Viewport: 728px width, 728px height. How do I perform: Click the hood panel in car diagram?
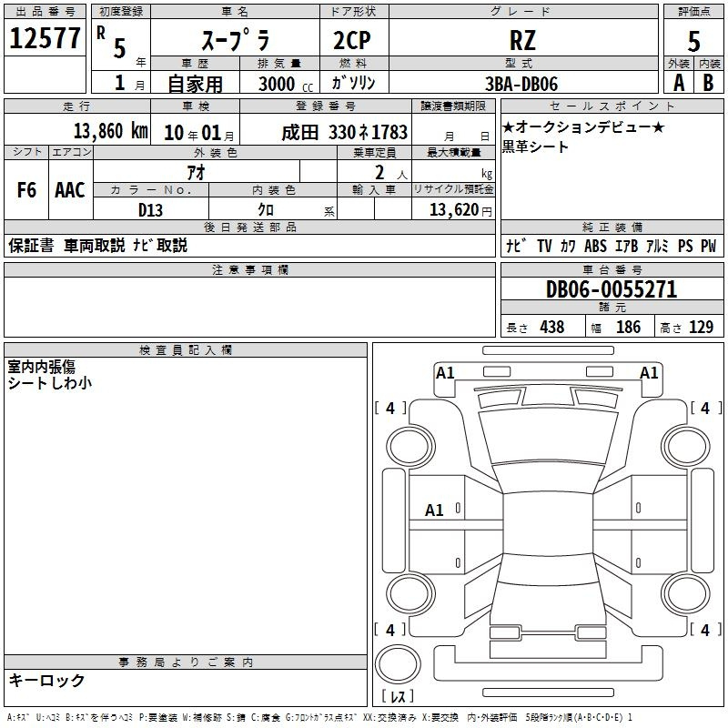548,436
